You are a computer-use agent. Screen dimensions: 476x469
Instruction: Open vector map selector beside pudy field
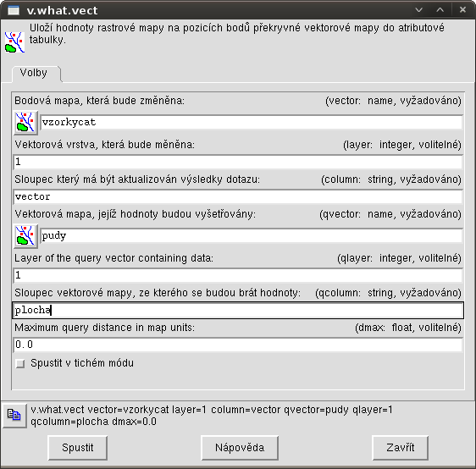pos(25,236)
